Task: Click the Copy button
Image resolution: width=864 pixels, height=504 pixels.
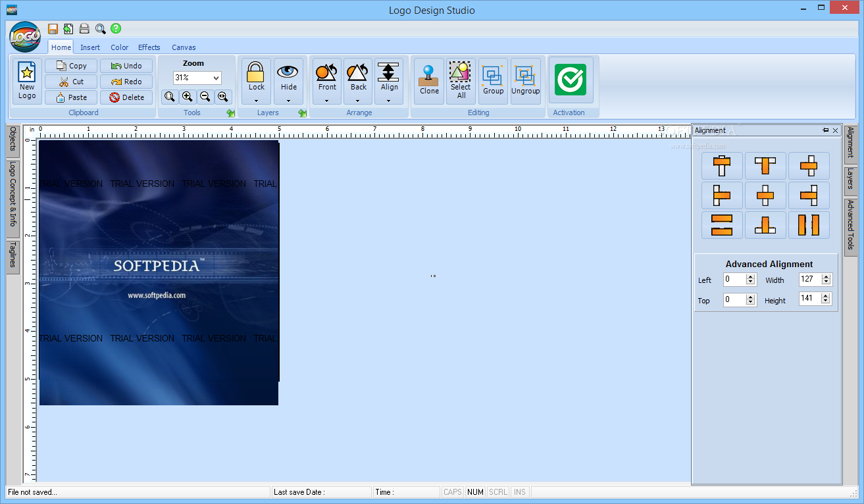Action: click(x=71, y=66)
